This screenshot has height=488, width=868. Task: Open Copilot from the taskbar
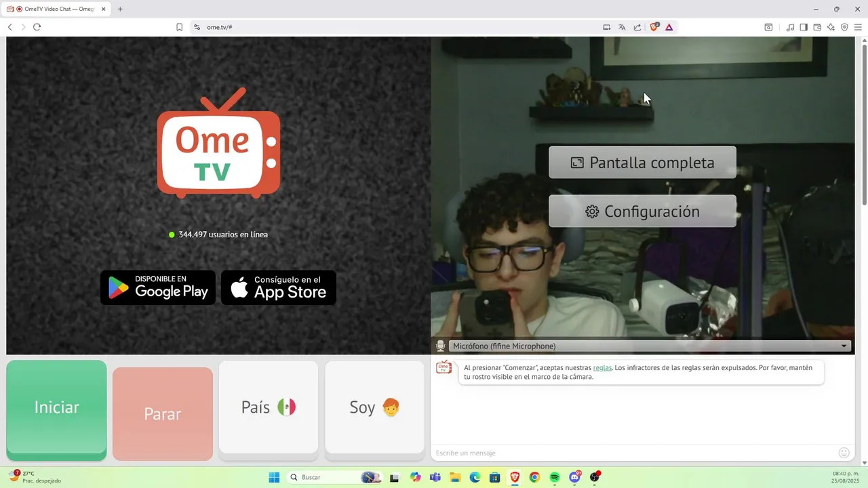[415, 477]
